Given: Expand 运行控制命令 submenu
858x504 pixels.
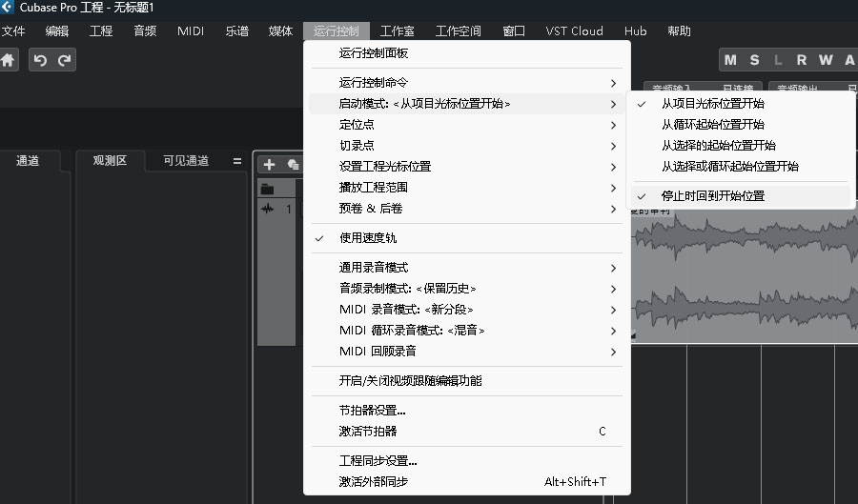Looking at the screenshot, I should tap(467, 83).
